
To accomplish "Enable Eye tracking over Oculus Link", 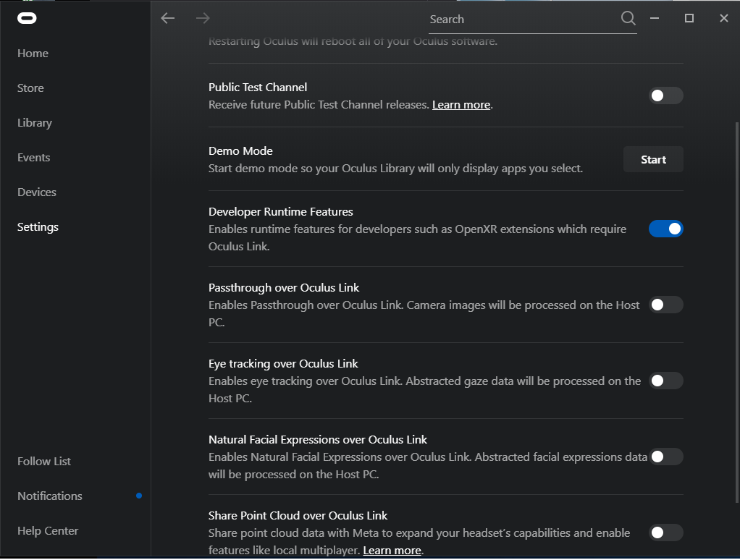I will [x=666, y=381].
